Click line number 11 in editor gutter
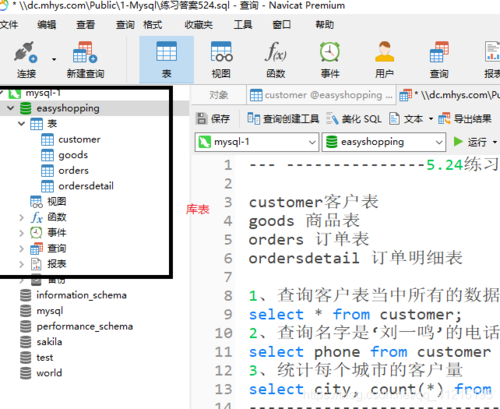The width and height of the screenshot is (500, 409). point(223,352)
